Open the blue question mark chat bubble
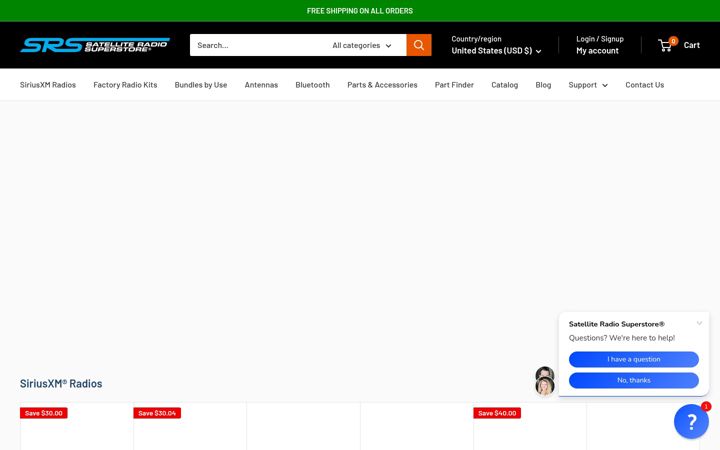This screenshot has height=450, width=720. (x=691, y=422)
